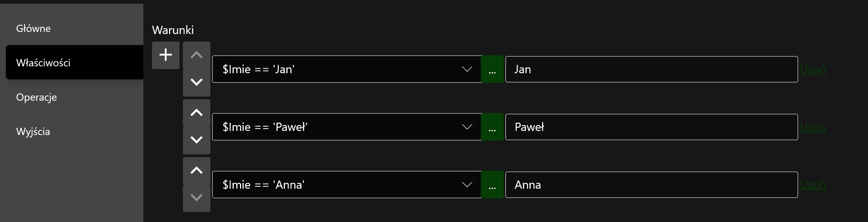The image size is (868, 222).
Task: Open the expression editor for $Imie == 'Paweł'
Action: tap(492, 127)
